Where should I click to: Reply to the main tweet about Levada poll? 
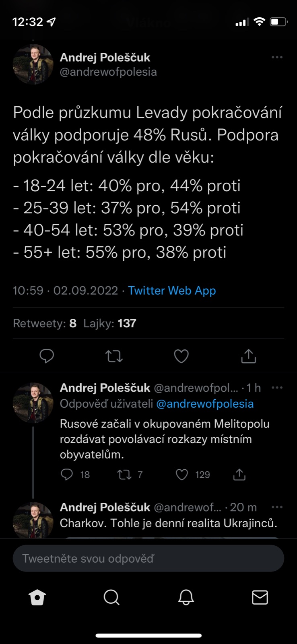coord(47,356)
